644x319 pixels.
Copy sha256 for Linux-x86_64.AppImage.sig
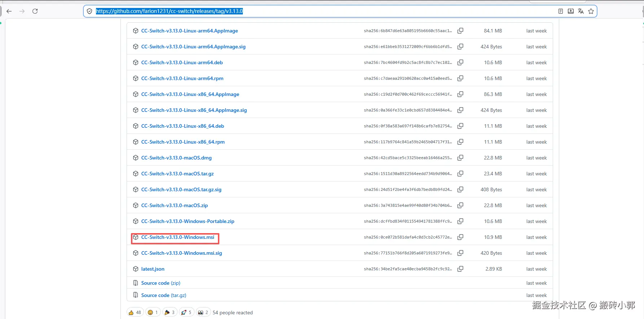[x=460, y=110]
